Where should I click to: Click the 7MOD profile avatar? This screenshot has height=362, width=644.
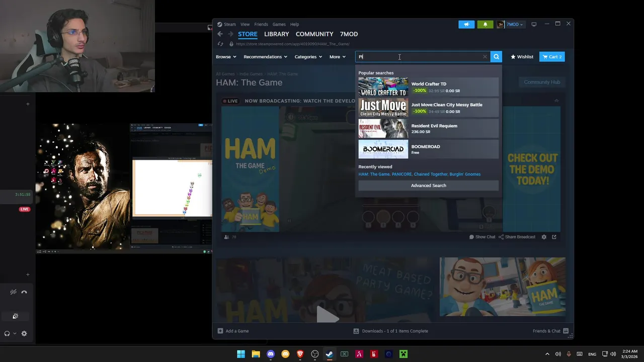click(x=501, y=24)
